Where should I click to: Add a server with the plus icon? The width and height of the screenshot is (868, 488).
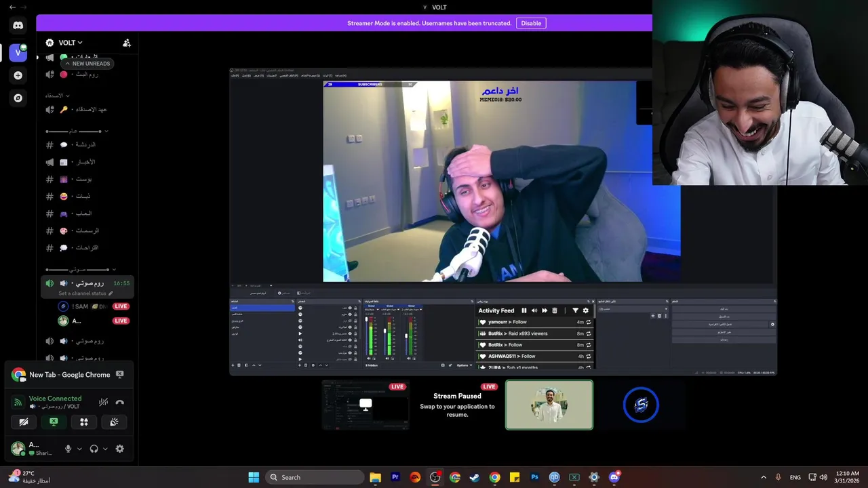18,75
